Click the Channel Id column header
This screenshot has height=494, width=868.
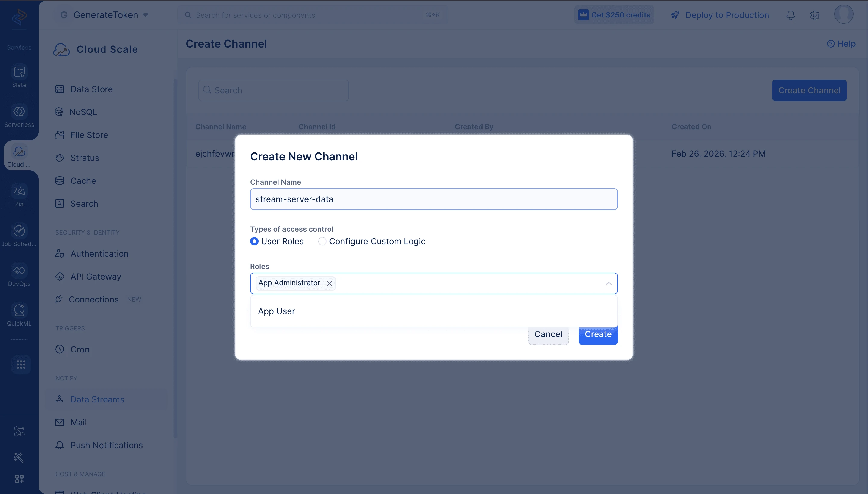(x=317, y=127)
